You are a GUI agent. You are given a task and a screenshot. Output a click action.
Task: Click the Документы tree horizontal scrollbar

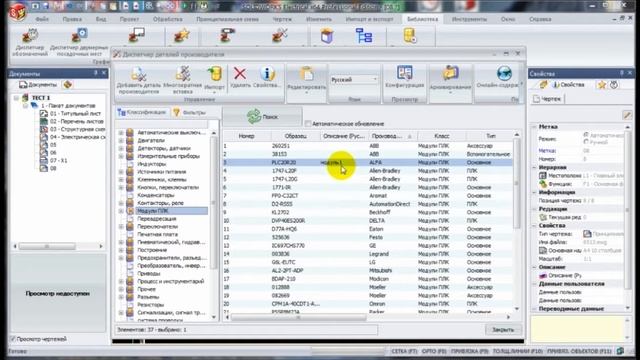click(47, 246)
